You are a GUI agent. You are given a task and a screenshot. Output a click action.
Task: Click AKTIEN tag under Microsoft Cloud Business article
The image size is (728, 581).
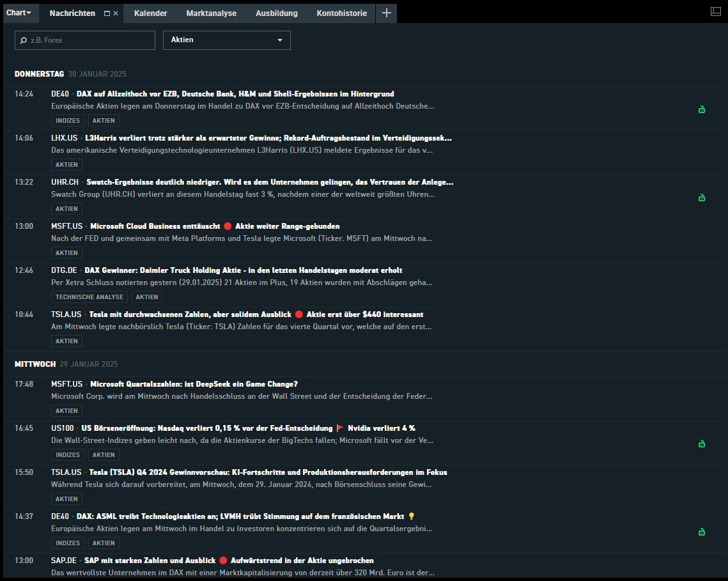click(x=67, y=253)
